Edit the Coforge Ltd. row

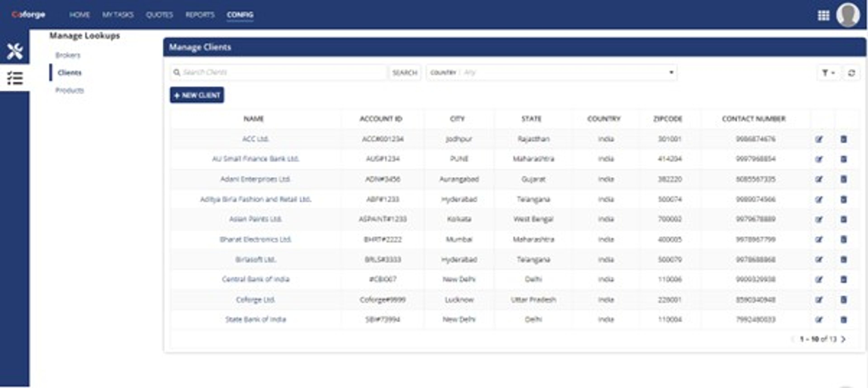(819, 299)
